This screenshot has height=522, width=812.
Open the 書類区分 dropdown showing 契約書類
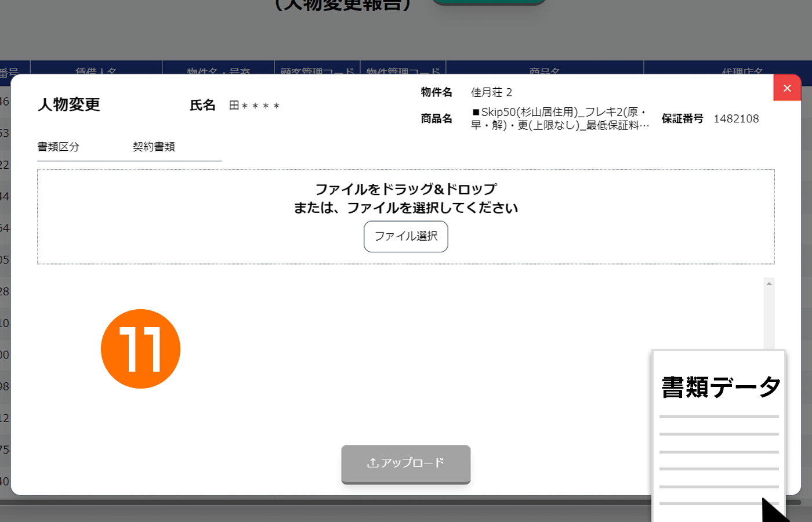(x=154, y=147)
